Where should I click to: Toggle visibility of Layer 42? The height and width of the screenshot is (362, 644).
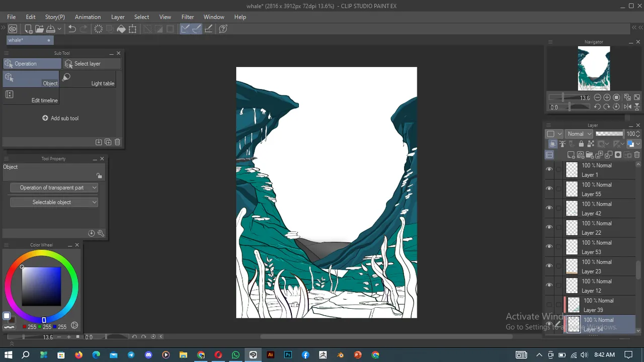point(549,208)
